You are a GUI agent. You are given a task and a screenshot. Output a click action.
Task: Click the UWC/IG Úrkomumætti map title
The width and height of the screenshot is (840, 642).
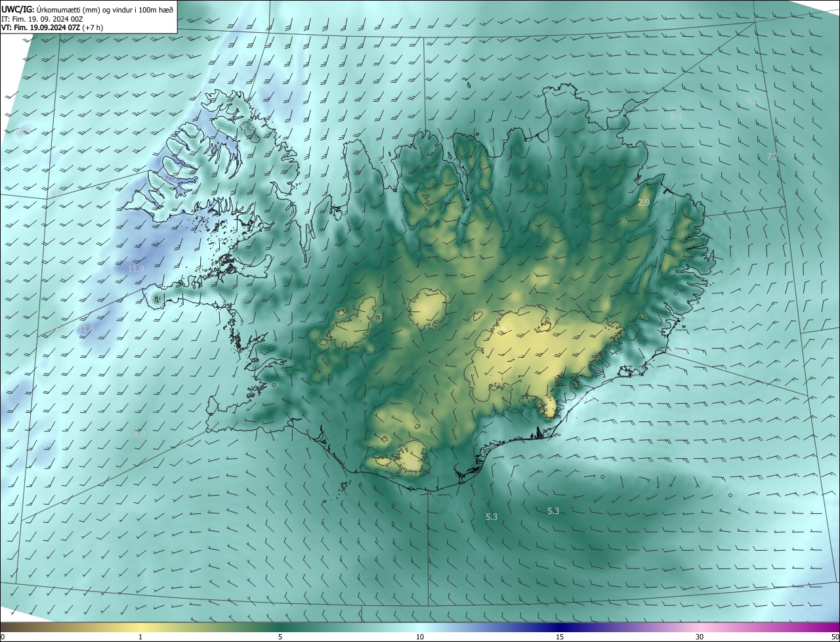click(x=87, y=9)
